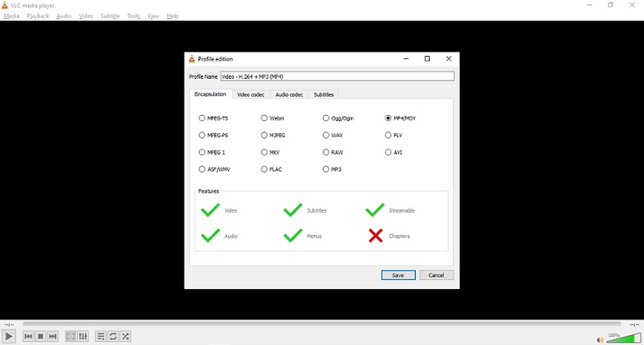Mute audio using speaker icon
Image resolution: width=644 pixels, height=345 pixels.
[x=600, y=338]
